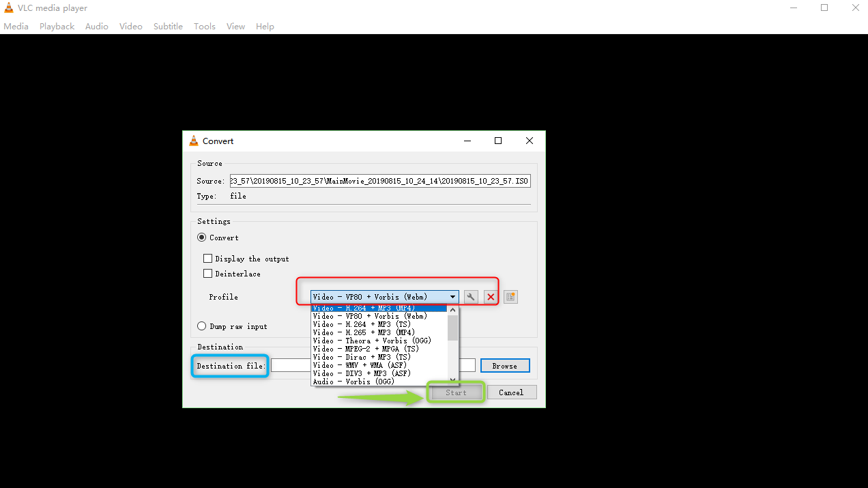Viewport: 868px width, 488px height.
Task: Select the Convert radio button
Action: pyautogui.click(x=201, y=238)
